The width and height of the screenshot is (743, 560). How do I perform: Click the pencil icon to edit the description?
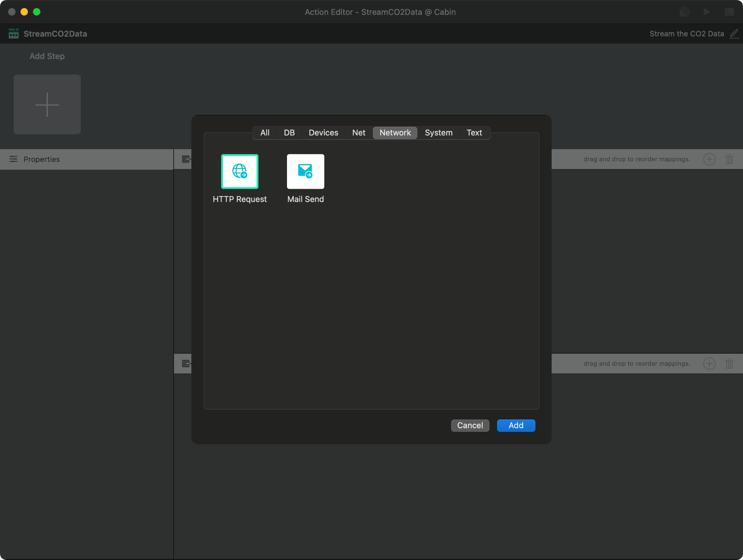click(734, 33)
